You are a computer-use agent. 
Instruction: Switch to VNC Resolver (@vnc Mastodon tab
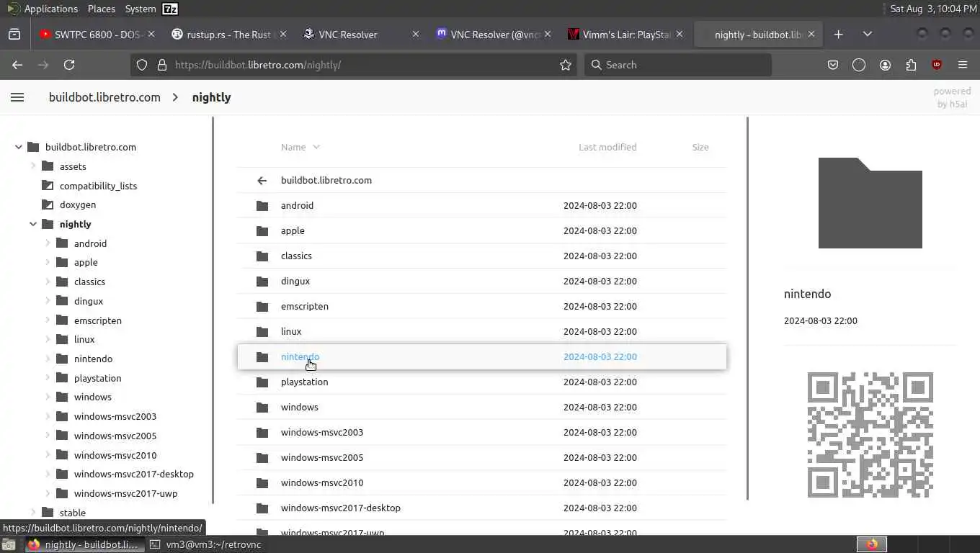click(494, 34)
